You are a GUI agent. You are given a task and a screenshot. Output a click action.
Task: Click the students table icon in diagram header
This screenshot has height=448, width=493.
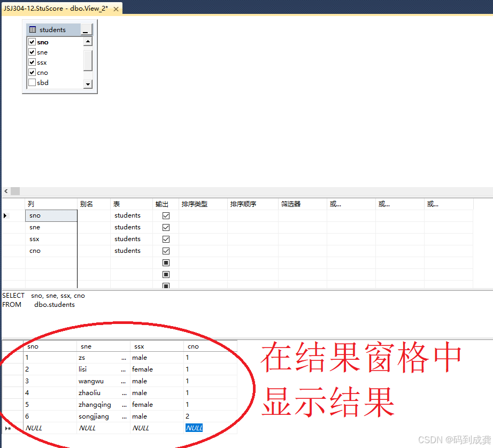pos(33,30)
